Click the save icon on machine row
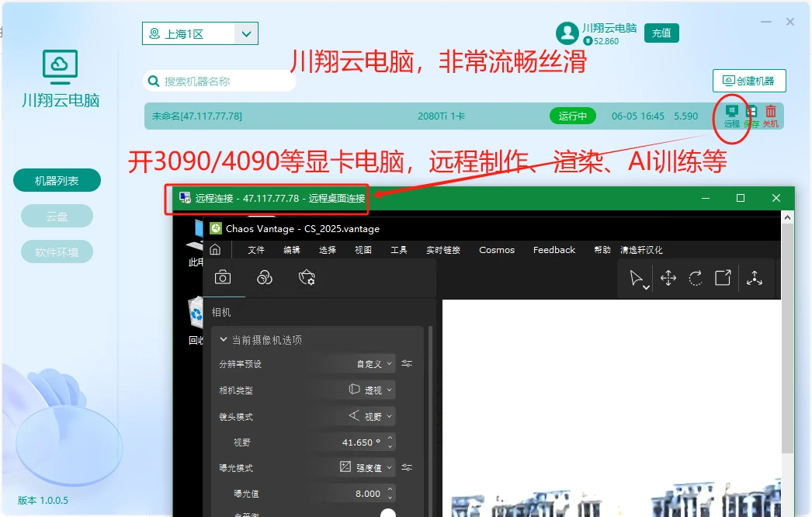 [751, 116]
